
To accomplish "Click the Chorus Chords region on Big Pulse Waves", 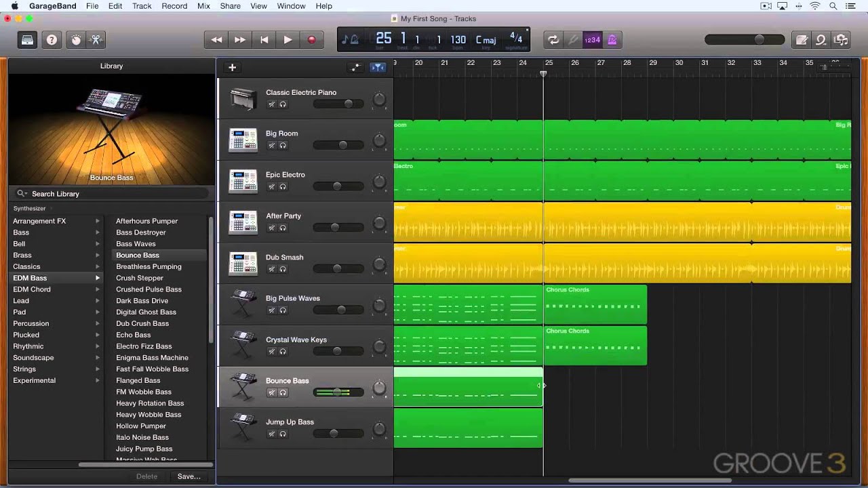I will (595, 304).
